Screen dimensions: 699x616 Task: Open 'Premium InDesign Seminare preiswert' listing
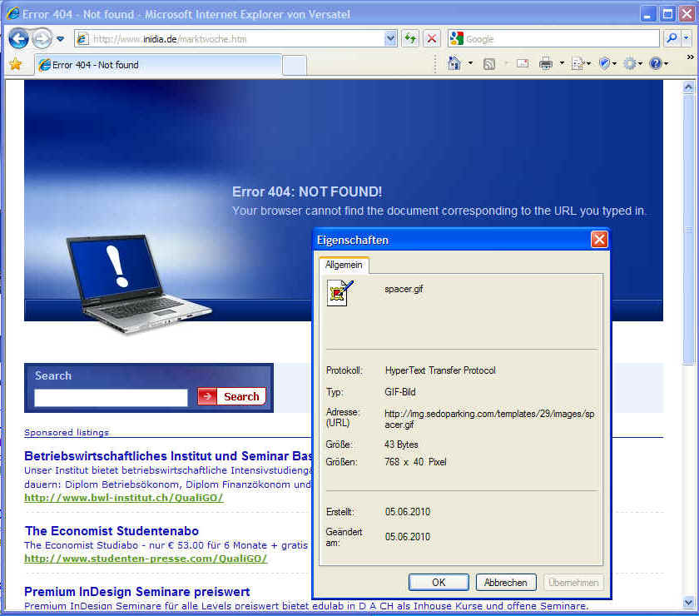136,592
